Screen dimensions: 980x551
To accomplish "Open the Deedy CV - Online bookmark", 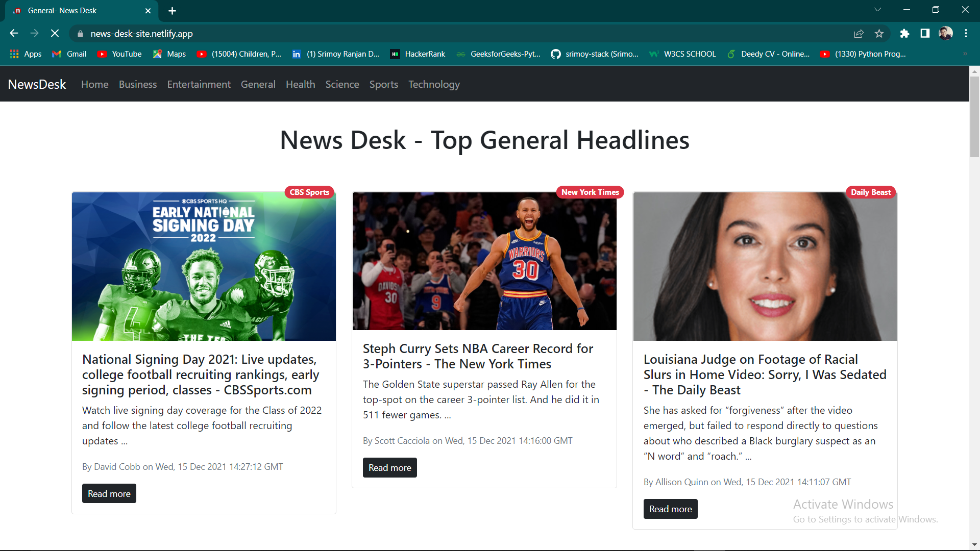I will (x=768, y=54).
